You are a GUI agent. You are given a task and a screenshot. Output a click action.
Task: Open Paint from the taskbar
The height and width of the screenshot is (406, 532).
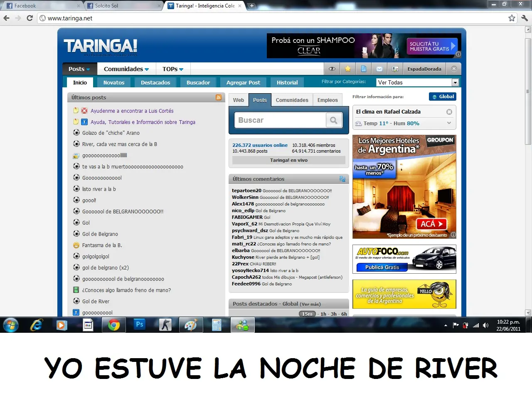pos(191,325)
